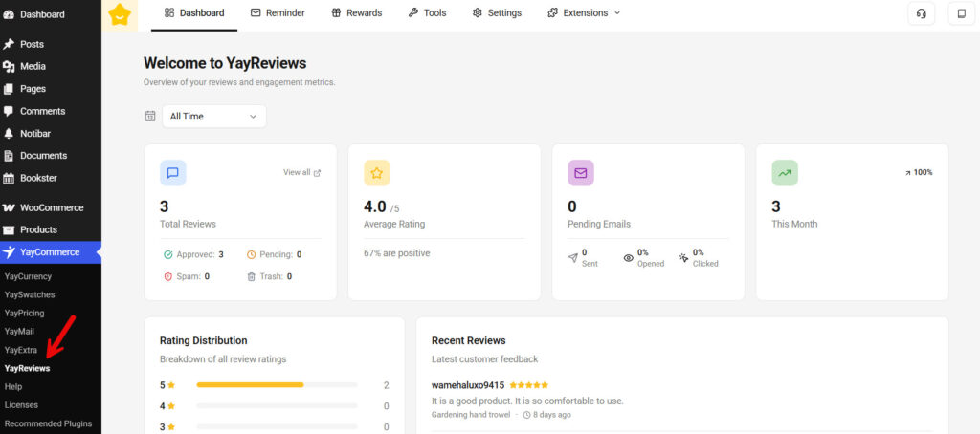Expand the Extensions dropdown menu

tap(584, 12)
